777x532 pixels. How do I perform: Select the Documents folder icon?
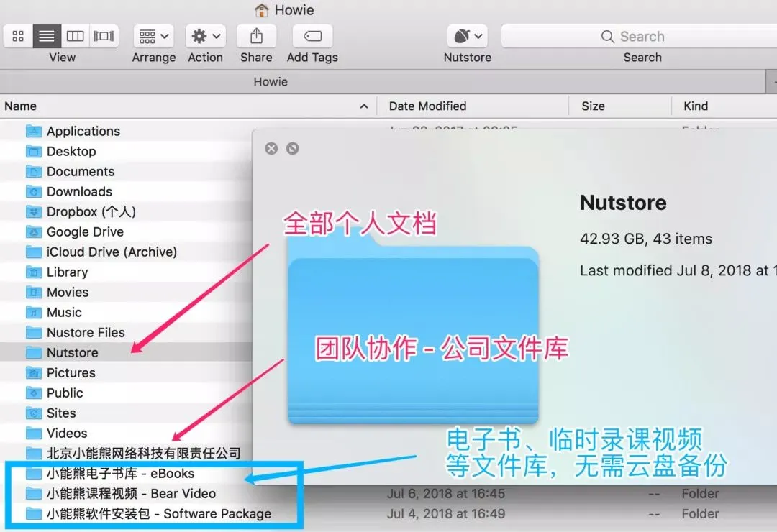[x=34, y=171]
